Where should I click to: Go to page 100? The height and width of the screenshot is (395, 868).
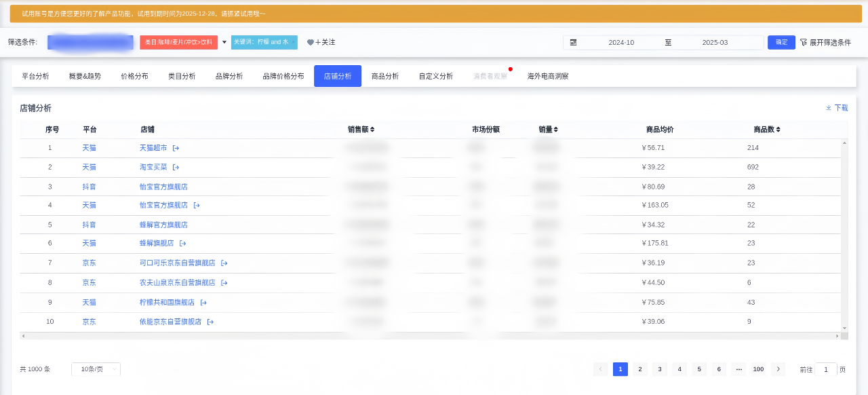tap(758, 369)
